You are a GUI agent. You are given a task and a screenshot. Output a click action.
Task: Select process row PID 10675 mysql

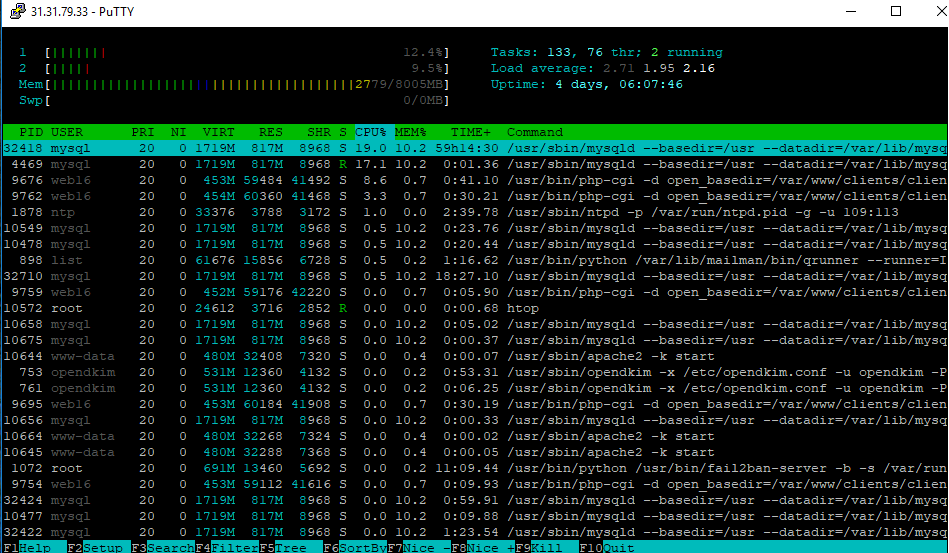474,341
